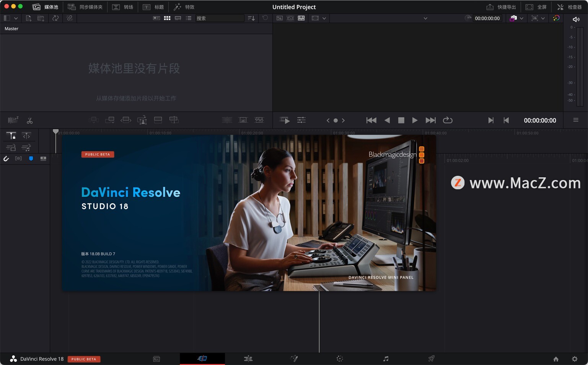Stop playback
This screenshot has height=365, width=588.
401,120
